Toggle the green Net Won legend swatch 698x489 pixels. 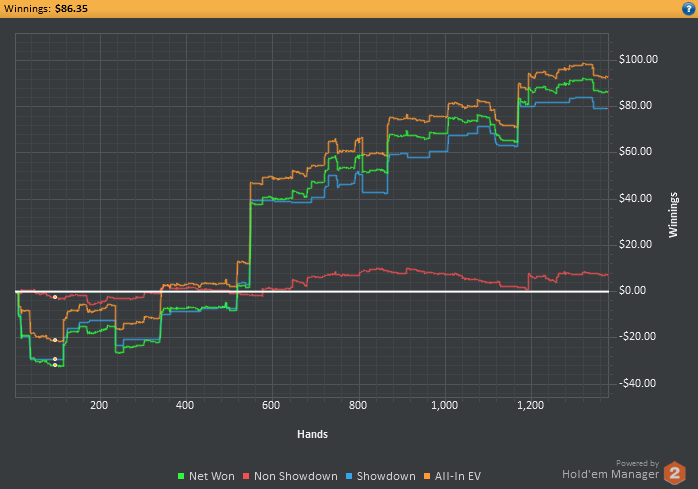(x=181, y=476)
